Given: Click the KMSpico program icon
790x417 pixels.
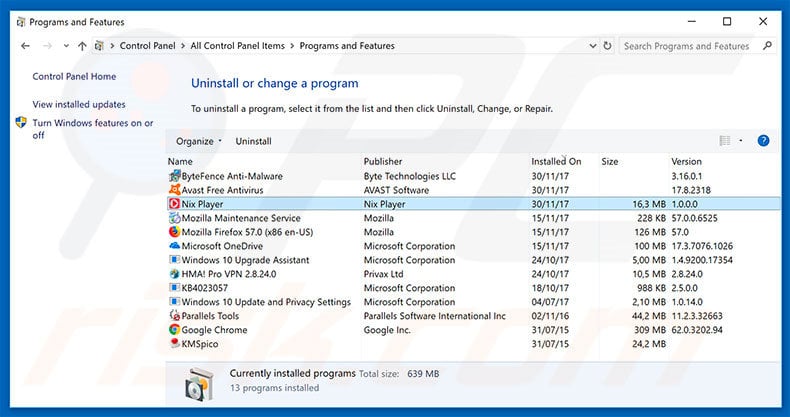Looking at the screenshot, I should click(175, 344).
